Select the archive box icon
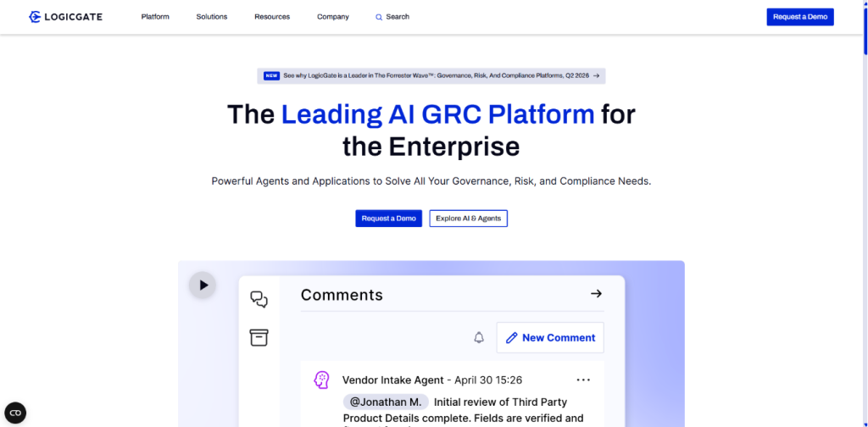This screenshot has width=868, height=427. click(x=259, y=337)
